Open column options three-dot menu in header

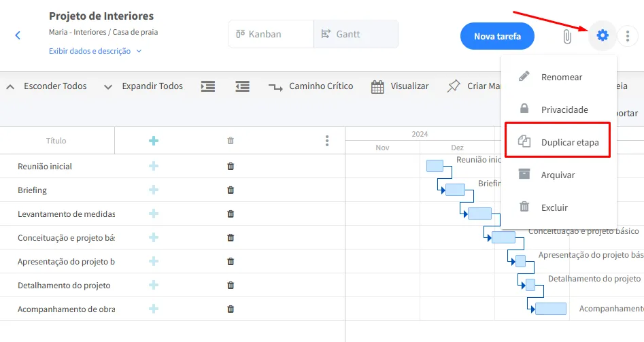pyautogui.click(x=327, y=141)
